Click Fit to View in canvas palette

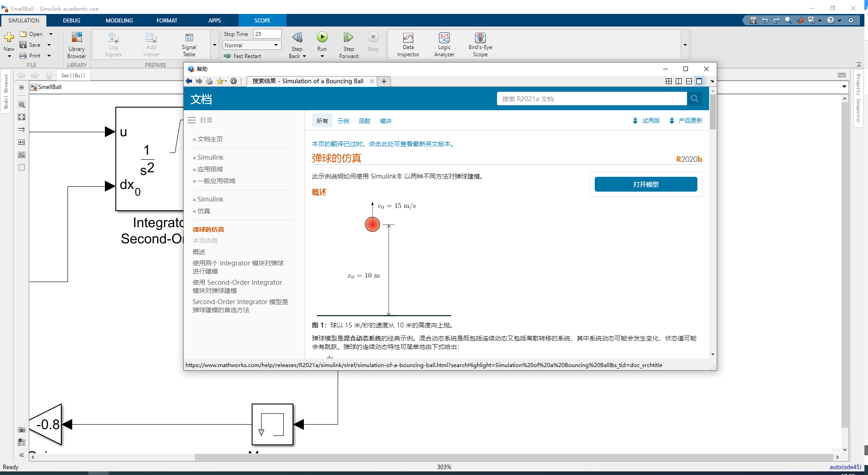coord(22,117)
